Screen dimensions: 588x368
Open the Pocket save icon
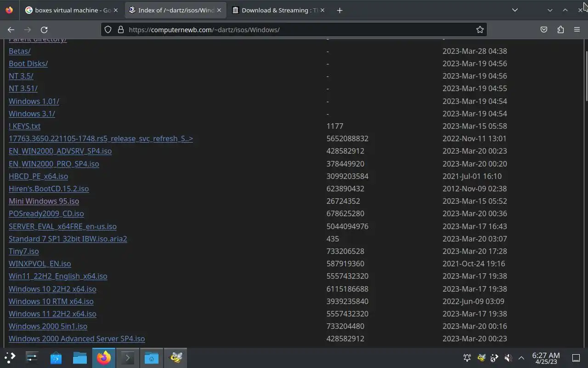pos(544,29)
